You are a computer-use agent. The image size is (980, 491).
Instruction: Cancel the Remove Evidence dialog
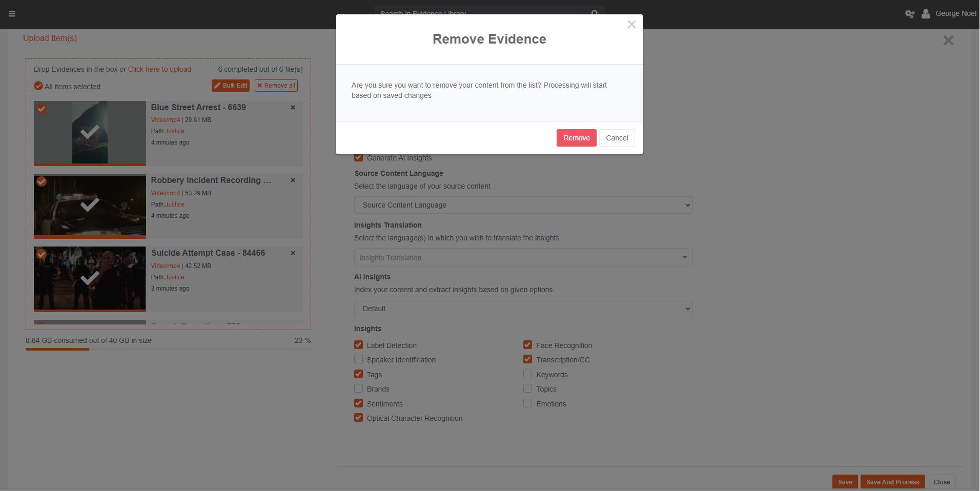[x=617, y=138]
